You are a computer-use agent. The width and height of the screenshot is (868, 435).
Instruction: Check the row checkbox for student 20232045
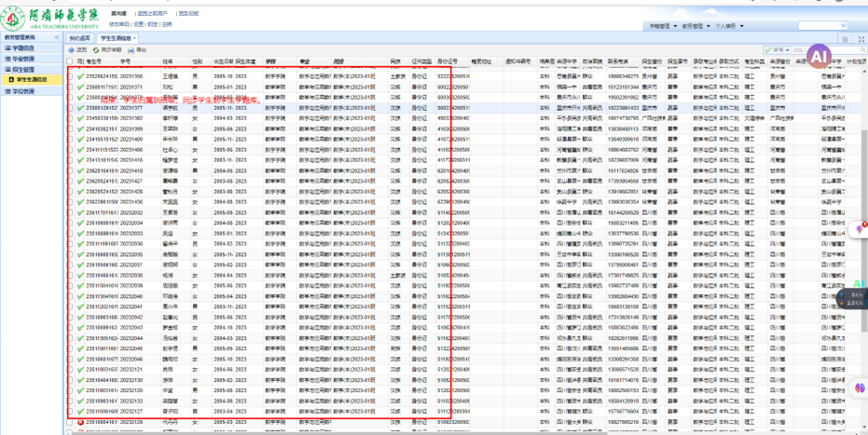click(70, 348)
